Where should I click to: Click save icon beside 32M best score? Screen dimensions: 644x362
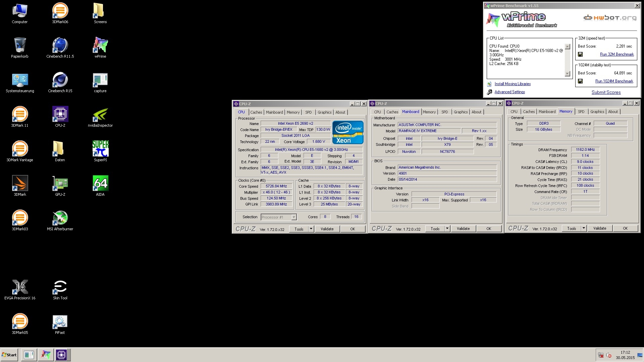580,54
